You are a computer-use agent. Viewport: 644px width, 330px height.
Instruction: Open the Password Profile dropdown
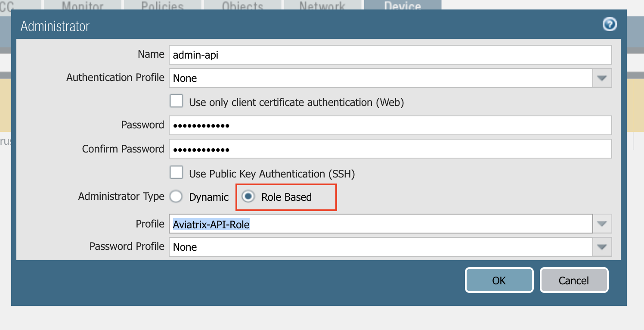[x=602, y=247]
